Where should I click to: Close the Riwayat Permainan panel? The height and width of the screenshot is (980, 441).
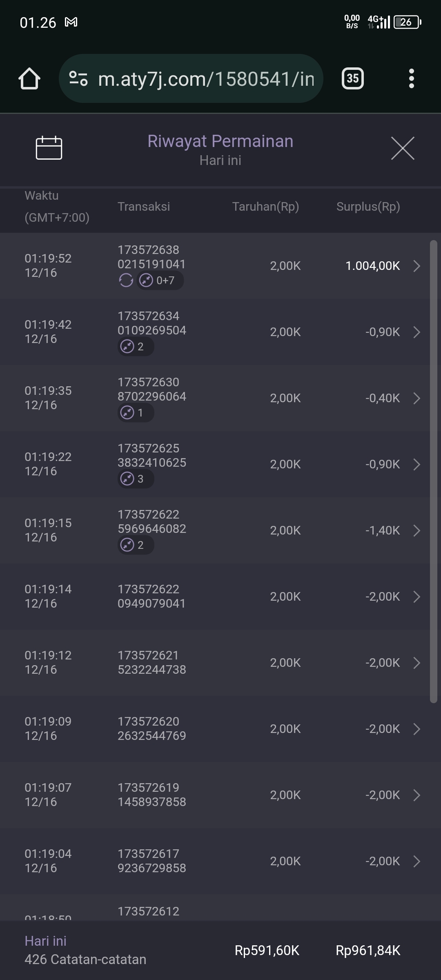coord(403,148)
